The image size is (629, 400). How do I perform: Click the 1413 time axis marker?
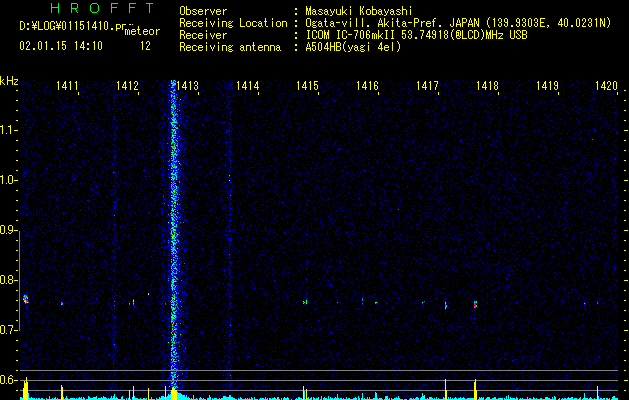tap(187, 85)
